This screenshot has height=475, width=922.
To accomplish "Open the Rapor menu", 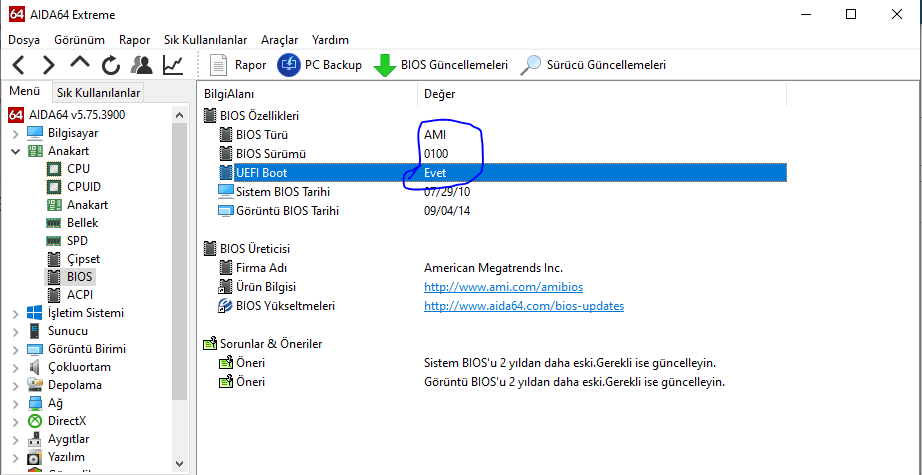I will pos(135,40).
